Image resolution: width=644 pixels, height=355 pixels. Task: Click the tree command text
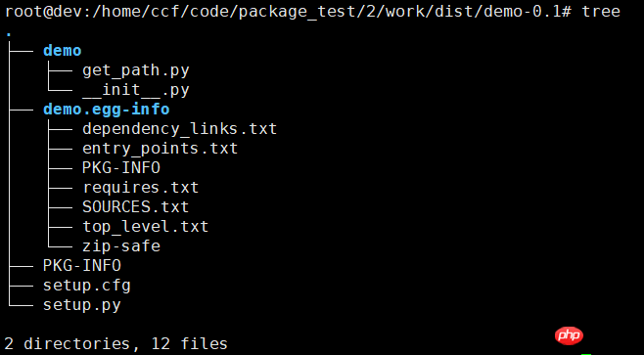(601, 12)
